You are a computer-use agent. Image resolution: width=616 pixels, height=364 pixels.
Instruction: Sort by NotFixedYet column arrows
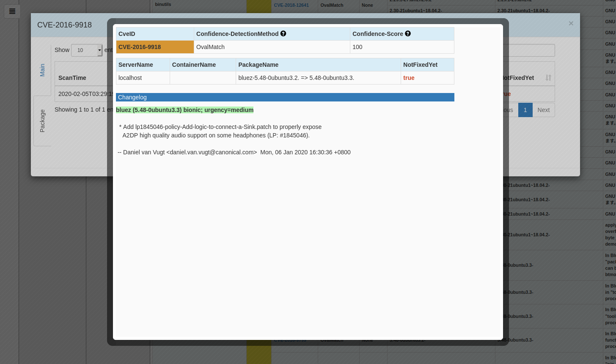[x=548, y=78]
